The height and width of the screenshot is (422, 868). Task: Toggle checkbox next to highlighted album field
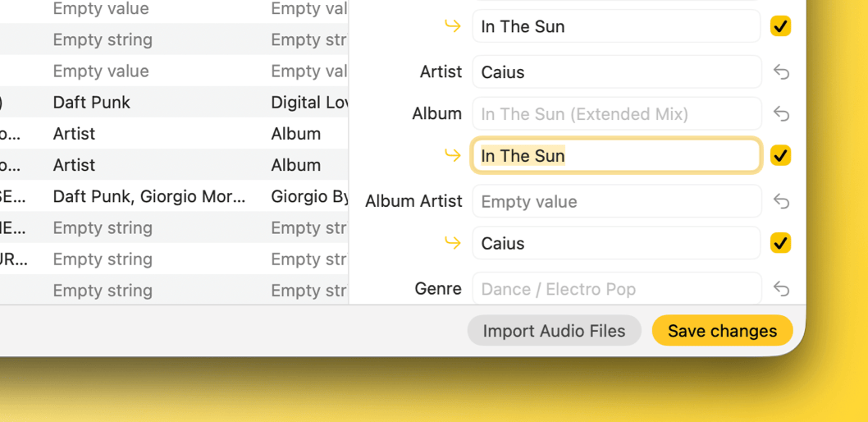[780, 155]
